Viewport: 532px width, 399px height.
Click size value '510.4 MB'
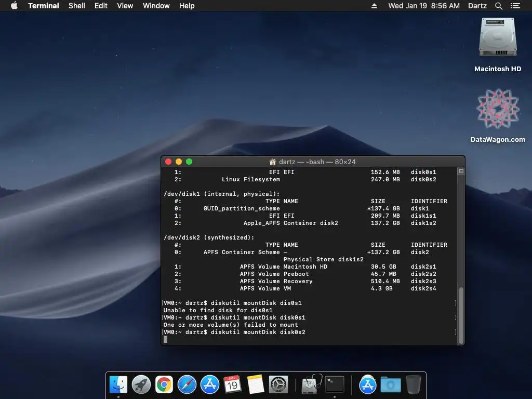(x=385, y=281)
